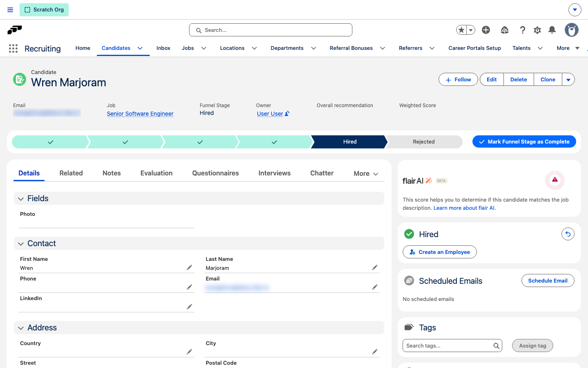Click the Schedule Email button

[x=548, y=280]
